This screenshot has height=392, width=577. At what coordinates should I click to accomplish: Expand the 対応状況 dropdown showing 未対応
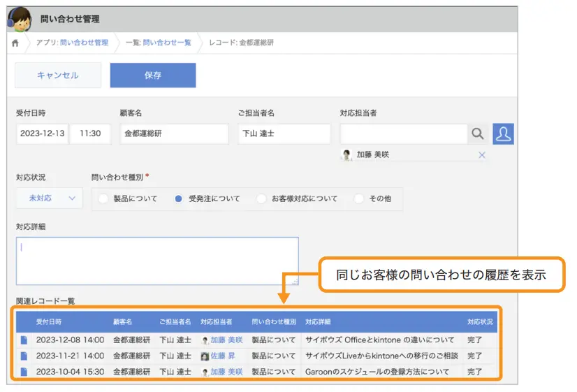click(x=48, y=198)
